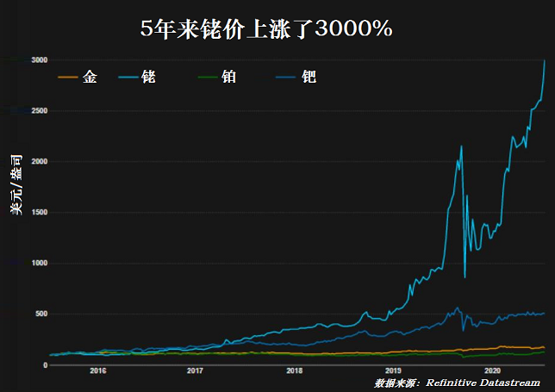The image size is (555, 392).
Task: Click the y-axis label 2000
Action: (40, 161)
